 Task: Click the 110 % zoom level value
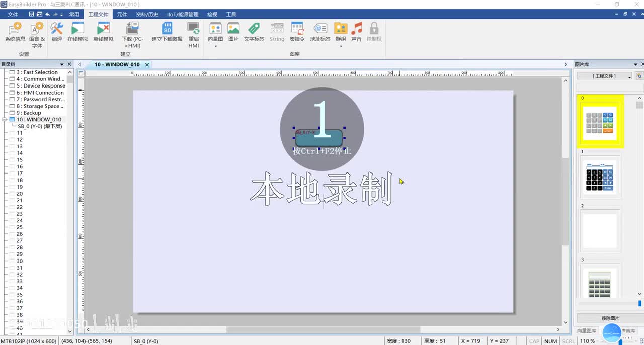click(x=587, y=341)
